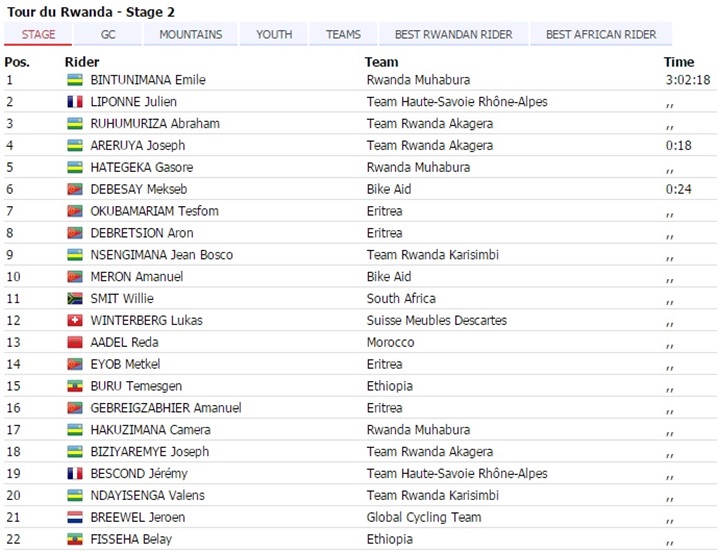Viewport: 717px width, 552px height.
Task: Click French flag next to LIPONNE Julien
Action: click(74, 102)
